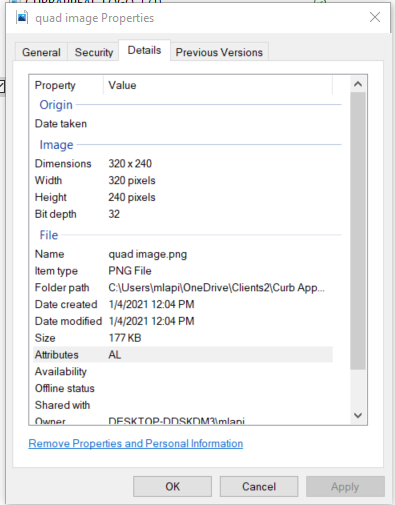Click the Apply button
Viewport: 395px width, 505px height.
[x=345, y=486]
